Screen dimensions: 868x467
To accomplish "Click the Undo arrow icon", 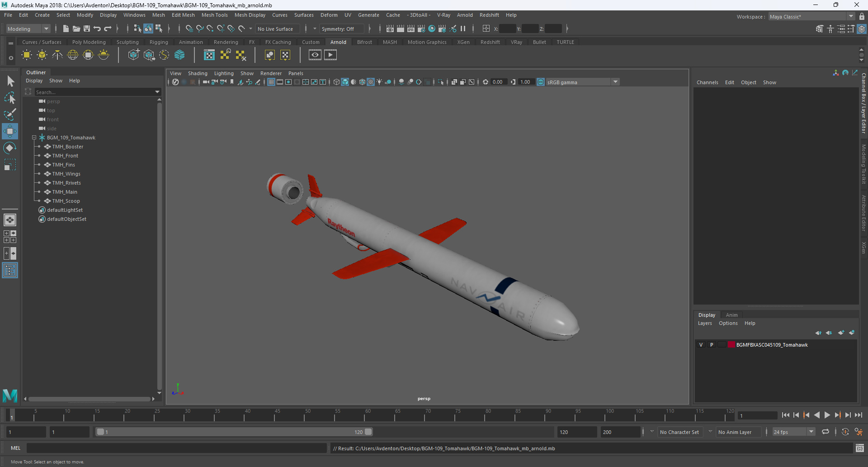I will pyautogui.click(x=97, y=29).
